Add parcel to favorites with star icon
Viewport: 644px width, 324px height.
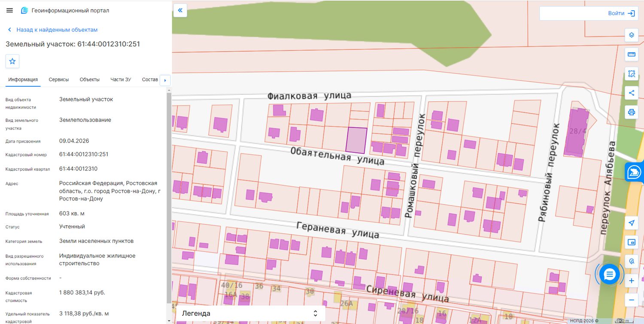click(x=12, y=61)
